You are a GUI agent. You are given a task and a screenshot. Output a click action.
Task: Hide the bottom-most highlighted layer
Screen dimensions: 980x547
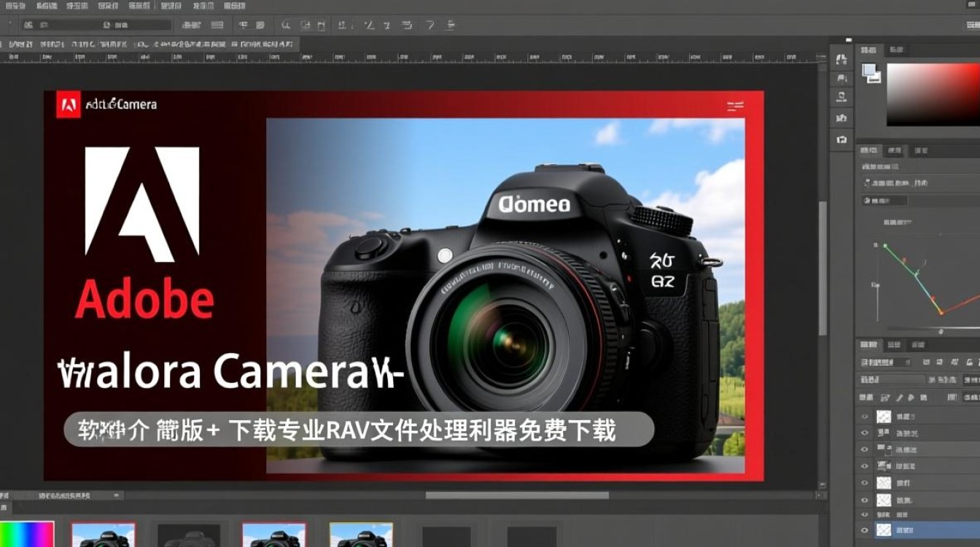coord(866,530)
